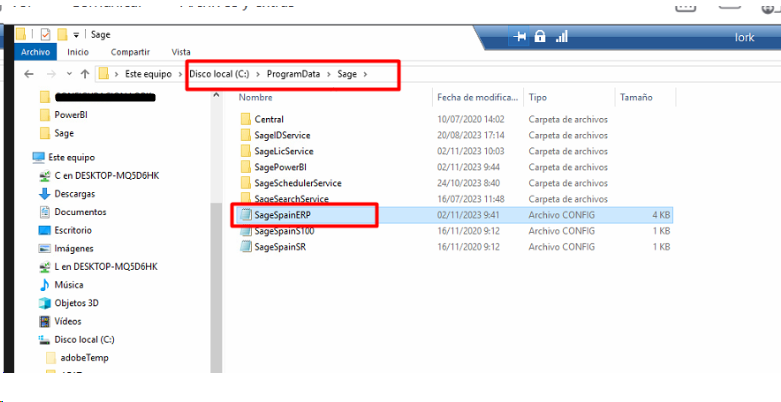Switch to the Inicio tab
781x402 pixels.
(78, 52)
